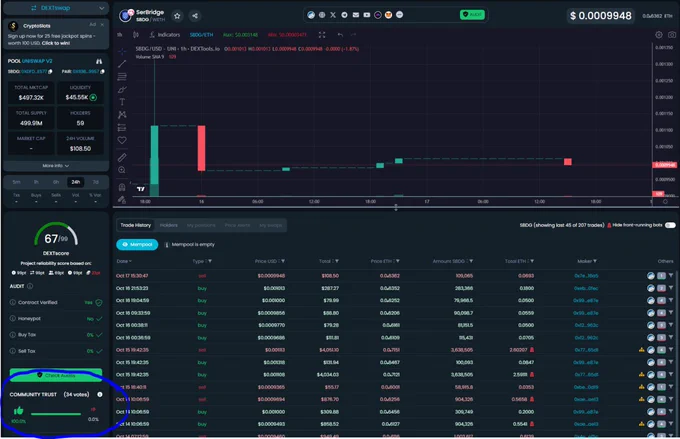Click the green Audit button in header

pos(472,15)
